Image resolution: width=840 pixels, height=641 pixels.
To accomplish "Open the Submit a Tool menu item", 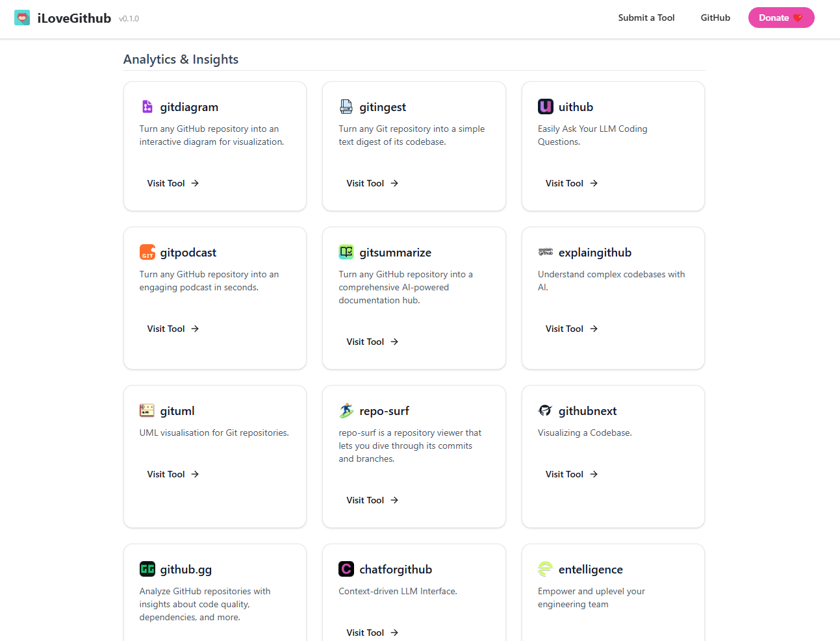I will click(646, 18).
